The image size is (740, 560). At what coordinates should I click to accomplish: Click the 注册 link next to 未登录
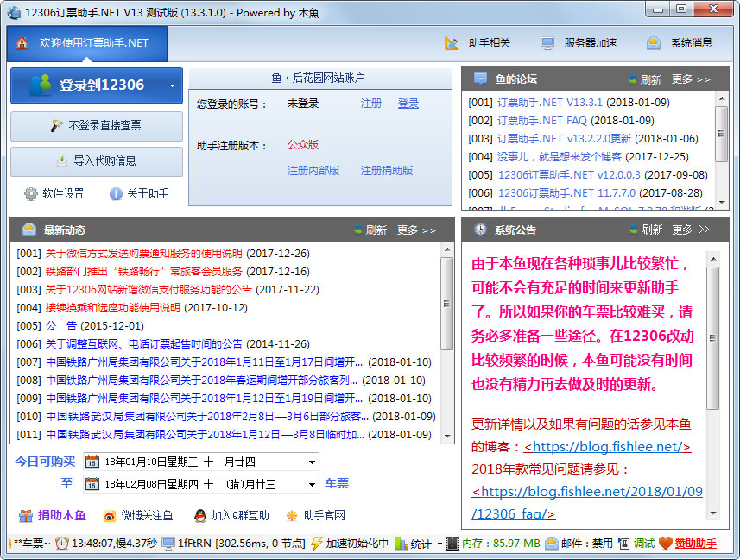pos(371,104)
